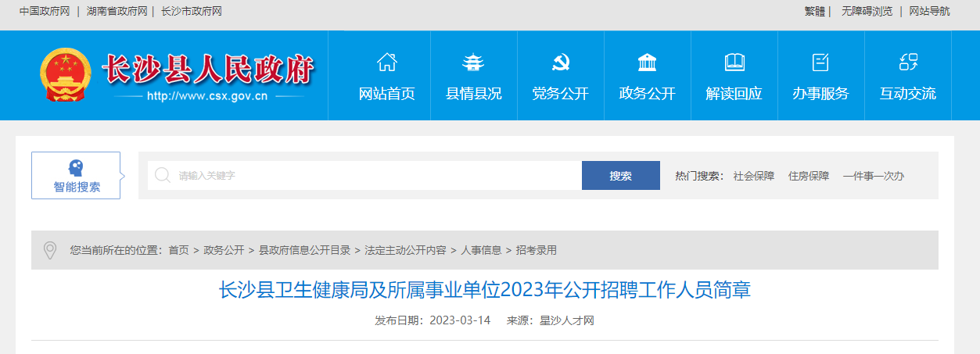The height and width of the screenshot is (354, 980).
Task: Open the 解读回应 menu item
Action: [734, 94]
